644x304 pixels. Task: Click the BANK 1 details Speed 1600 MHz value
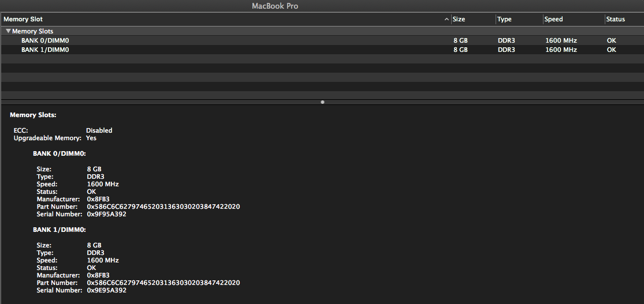point(103,260)
